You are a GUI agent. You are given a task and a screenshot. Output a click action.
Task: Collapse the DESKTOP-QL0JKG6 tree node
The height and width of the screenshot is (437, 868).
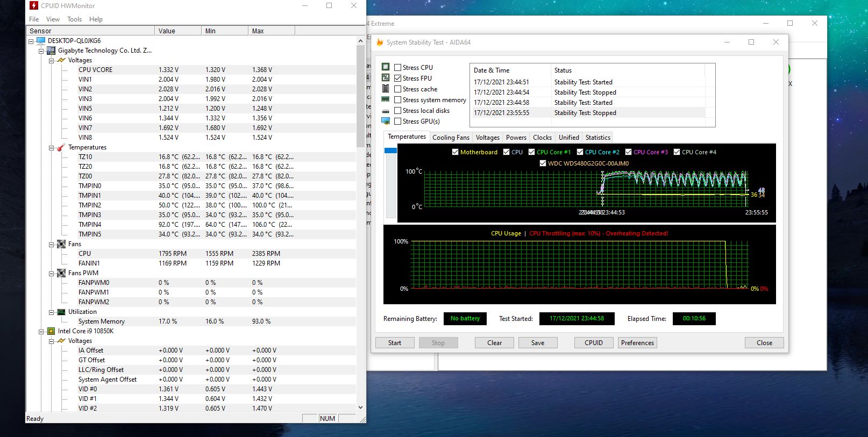click(x=31, y=41)
